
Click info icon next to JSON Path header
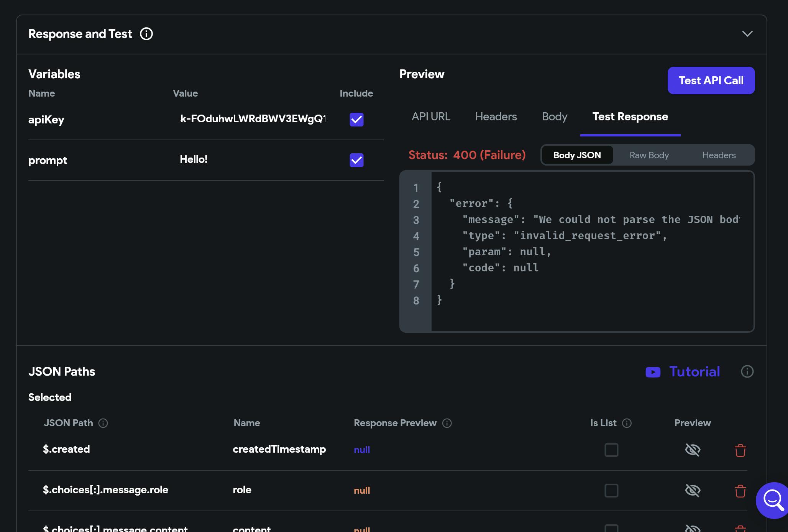103,423
